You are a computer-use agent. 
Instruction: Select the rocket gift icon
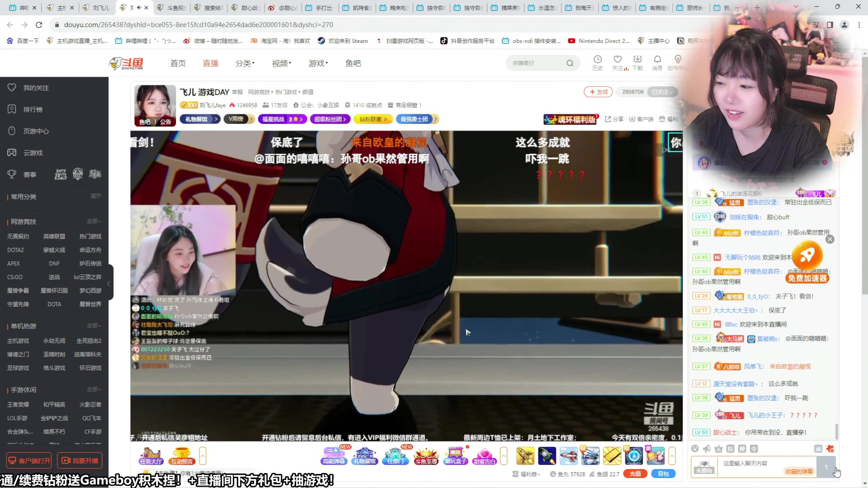(x=547, y=456)
